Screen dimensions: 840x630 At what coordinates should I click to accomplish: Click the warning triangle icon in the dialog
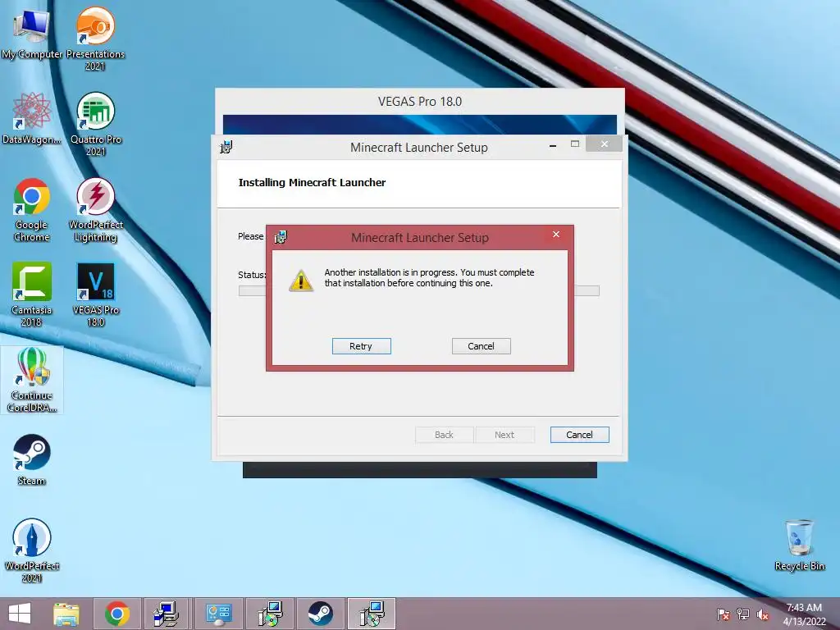click(x=301, y=281)
